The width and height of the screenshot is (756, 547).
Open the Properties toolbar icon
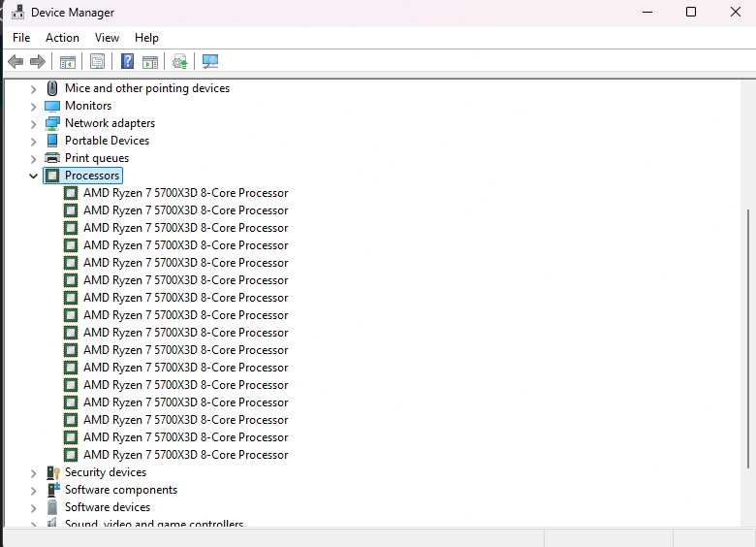pos(97,61)
